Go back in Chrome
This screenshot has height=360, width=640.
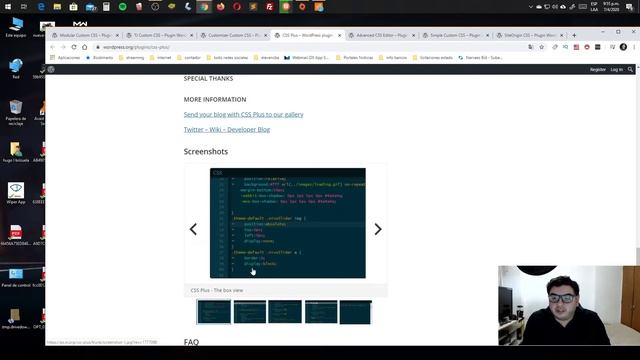pos(52,47)
